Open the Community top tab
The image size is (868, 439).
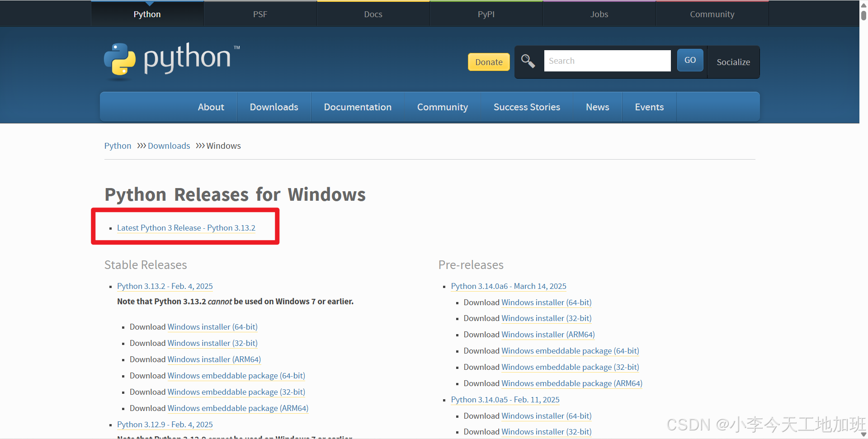pyautogui.click(x=712, y=14)
